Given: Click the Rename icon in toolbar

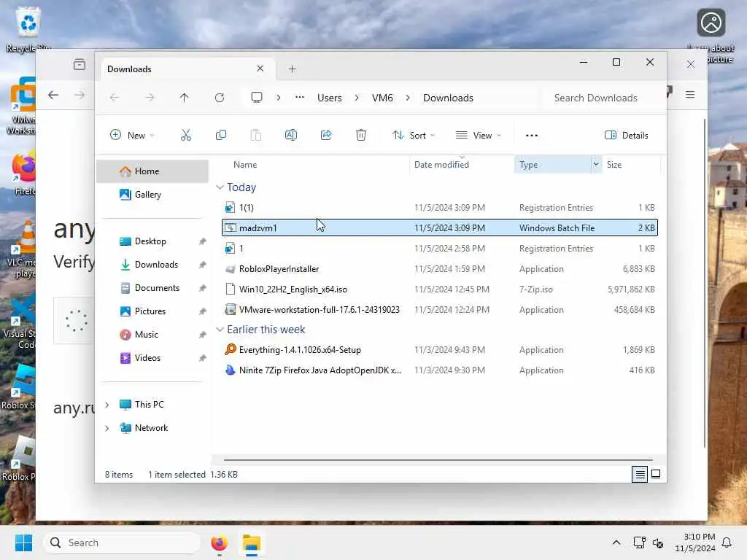Looking at the screenshot, I should tap(290, 135).
